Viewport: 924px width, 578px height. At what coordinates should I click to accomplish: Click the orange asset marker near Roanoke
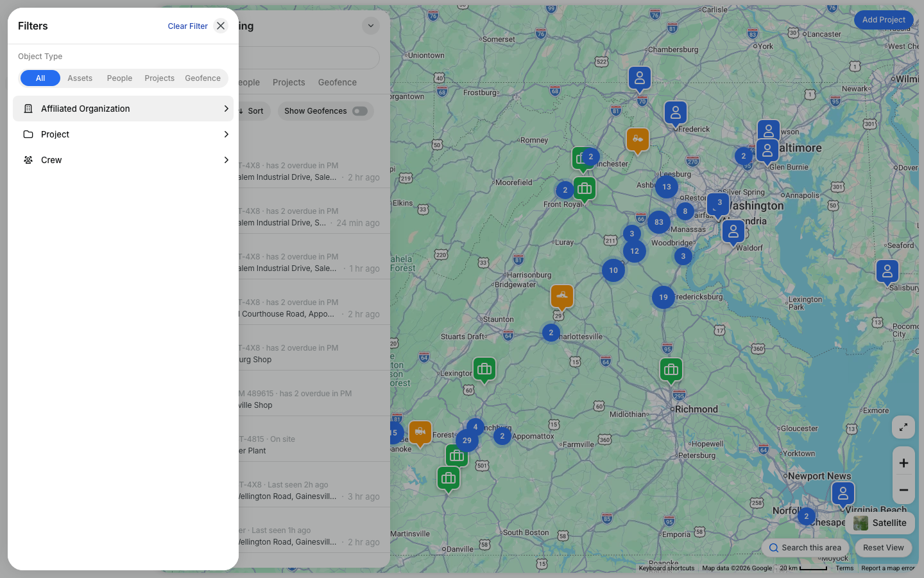pos(420,433)
